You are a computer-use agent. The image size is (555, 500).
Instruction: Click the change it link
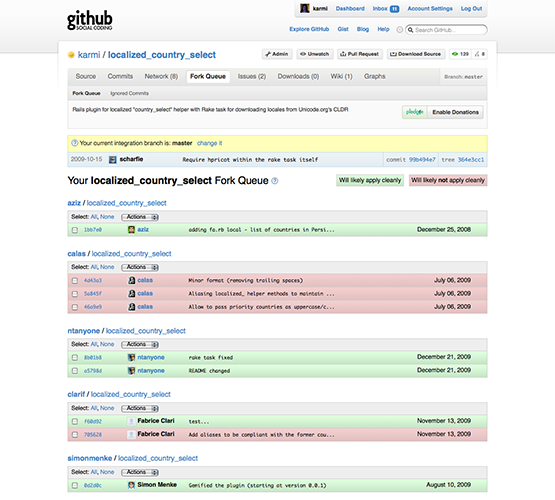point(210,143)
